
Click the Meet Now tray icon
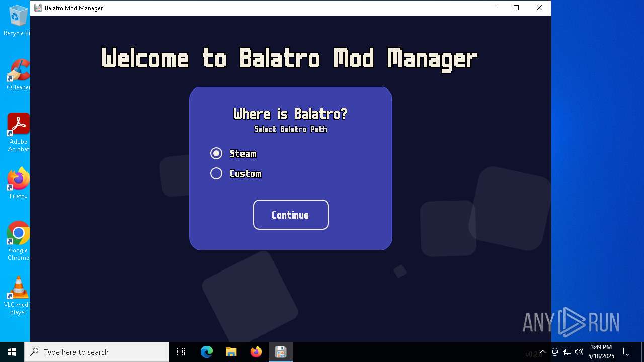(x=555, y=352)
